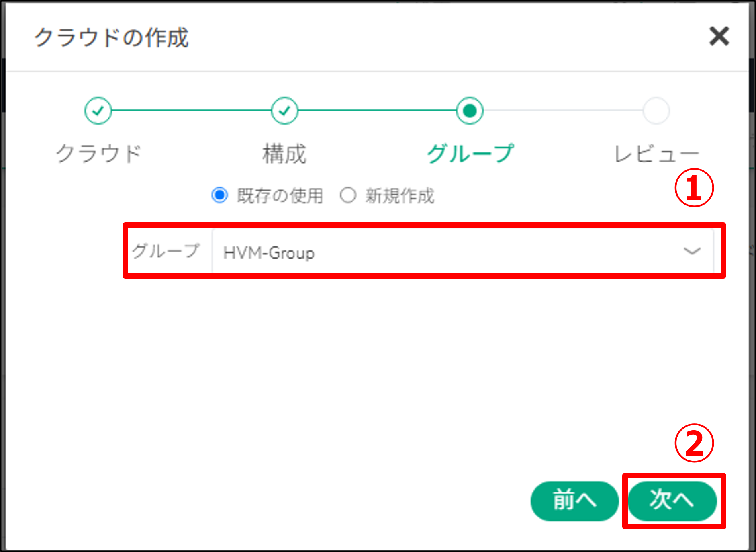Click the 既存の使用 option label text
Image resolution: width=756 pixels, height=552 pixels.
(280, 196)
